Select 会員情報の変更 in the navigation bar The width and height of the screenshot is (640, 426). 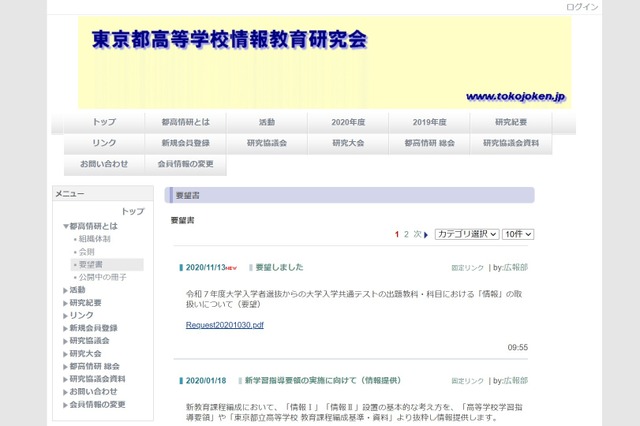(185, 164)
